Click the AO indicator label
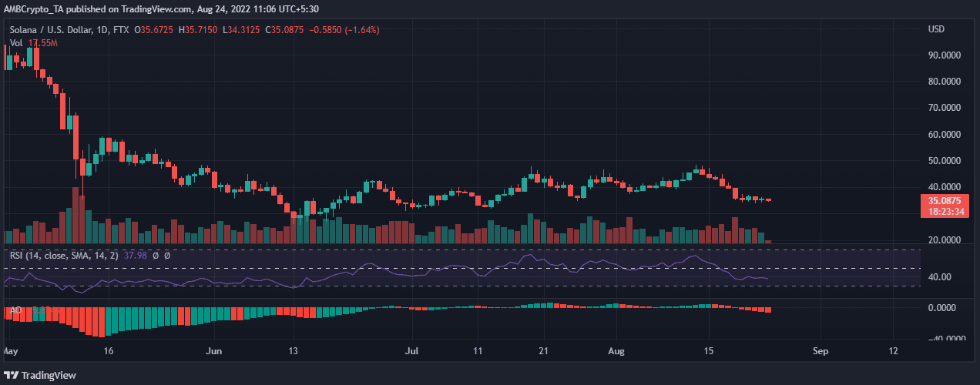 click(15, 311)
